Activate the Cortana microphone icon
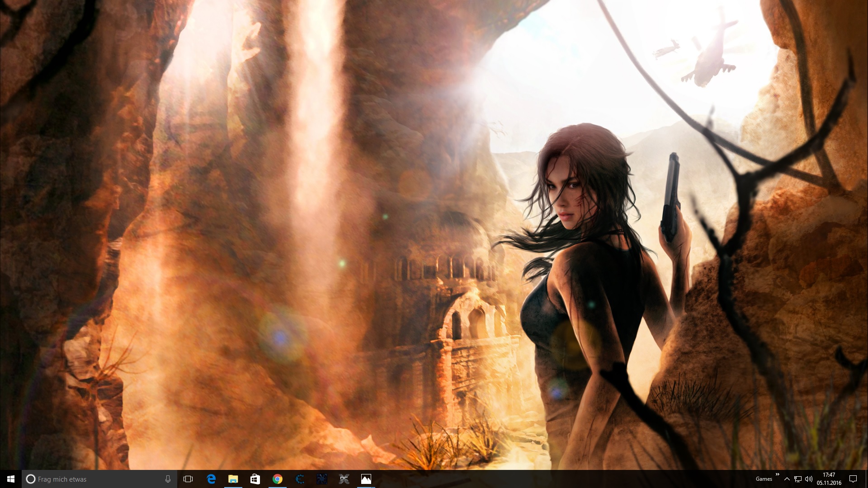Screen dimensions: 868x488 (168, 479)
